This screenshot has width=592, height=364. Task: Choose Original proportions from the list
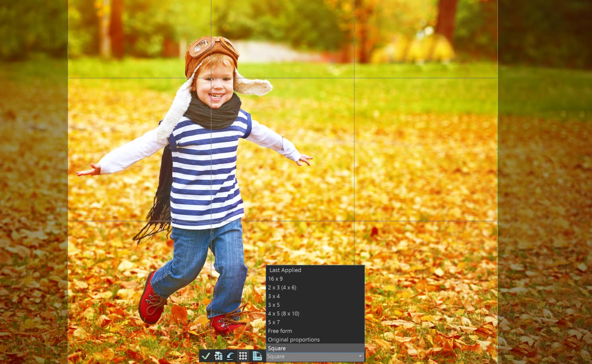(x=315, y=339)
